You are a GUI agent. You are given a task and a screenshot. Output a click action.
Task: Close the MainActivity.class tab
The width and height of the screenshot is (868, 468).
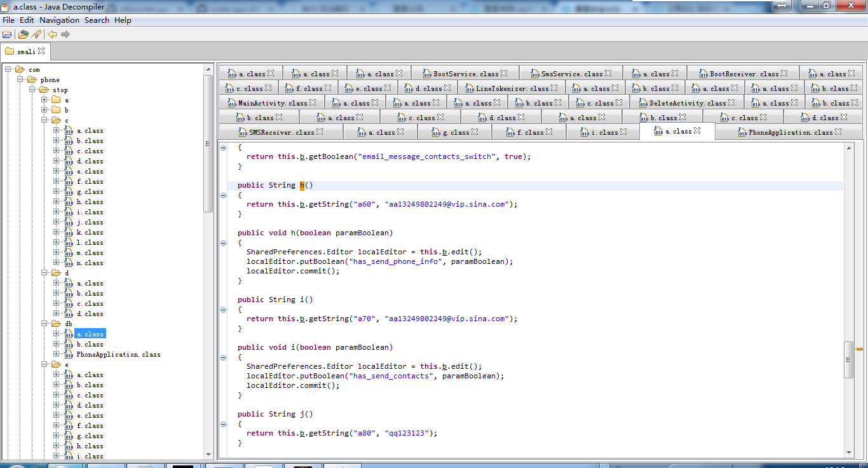[x=313, y=102]
